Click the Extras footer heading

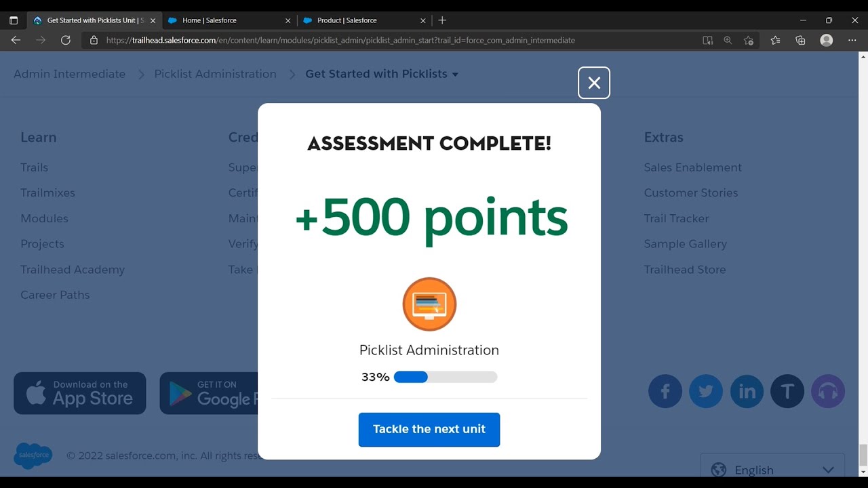click(663, 137)
